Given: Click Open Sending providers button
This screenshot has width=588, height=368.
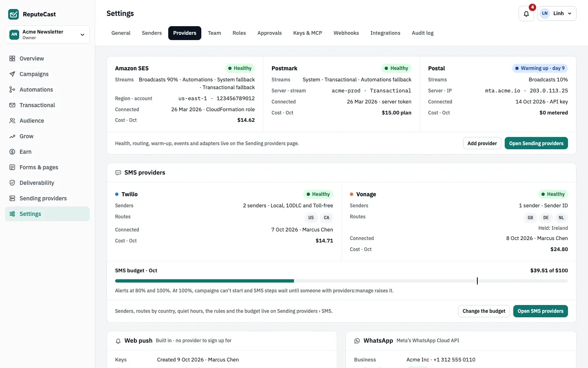Looking at the screenshot, I should (x=536, y=144).
